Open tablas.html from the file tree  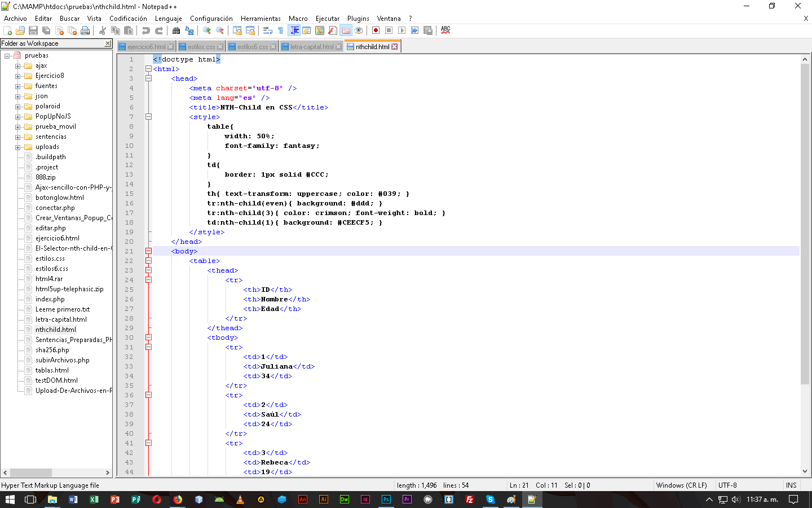tap(52, 370)
